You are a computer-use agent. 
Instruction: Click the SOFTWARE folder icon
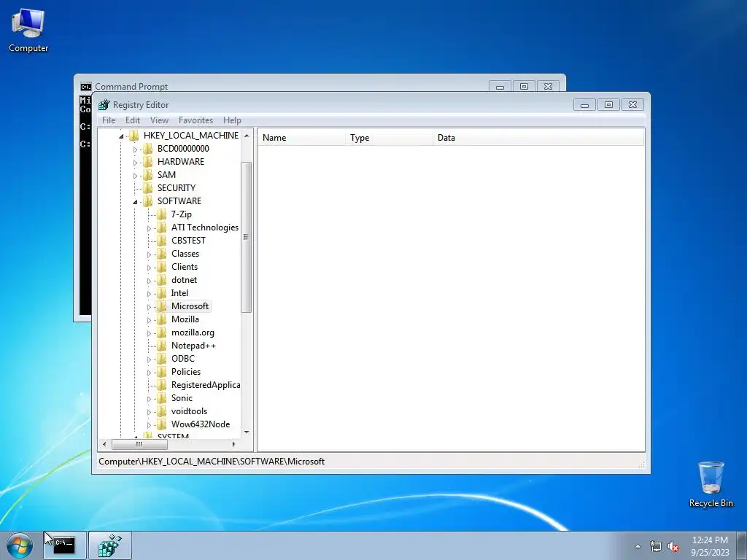(148, 201)
